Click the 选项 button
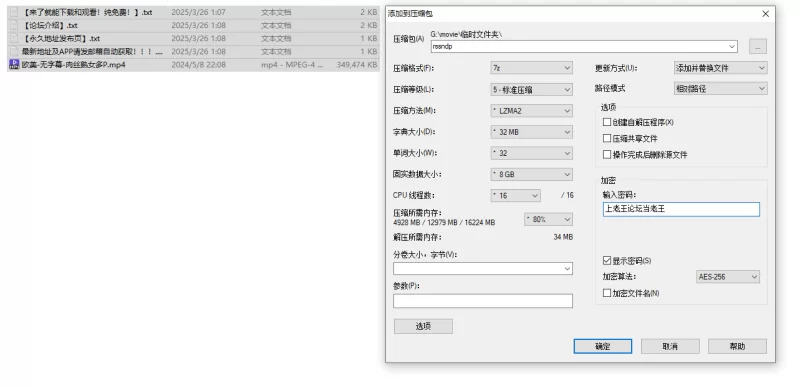800x388 pixels. [423, 327]
